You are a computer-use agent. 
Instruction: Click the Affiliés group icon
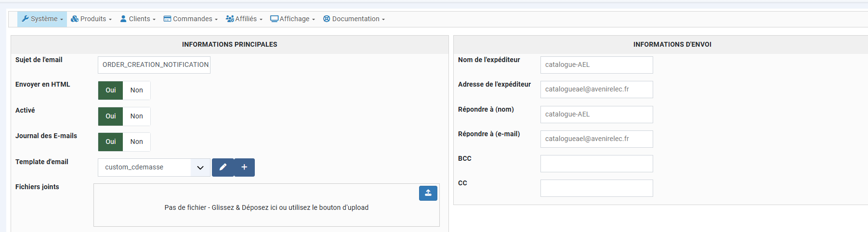click(x=230, y=19)
